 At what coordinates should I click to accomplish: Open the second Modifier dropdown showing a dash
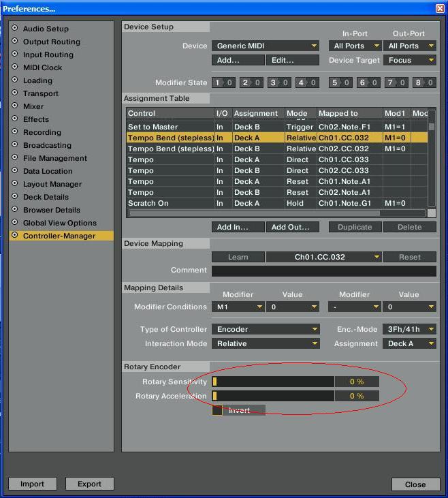click(x=355, y=307)
